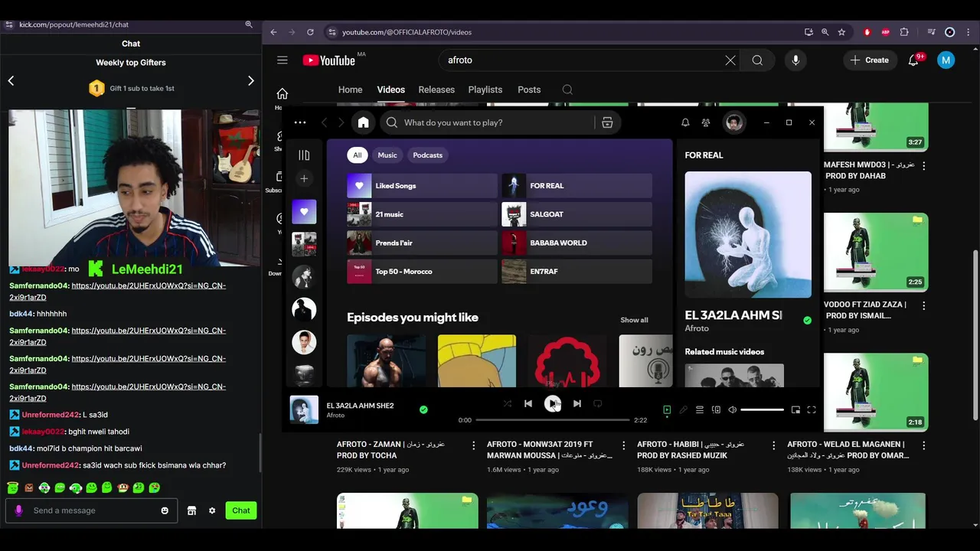Image resolution: width=980 pixels, height=551 pixels.
Task: Click Show all for episodes
Action: point(634,320)
